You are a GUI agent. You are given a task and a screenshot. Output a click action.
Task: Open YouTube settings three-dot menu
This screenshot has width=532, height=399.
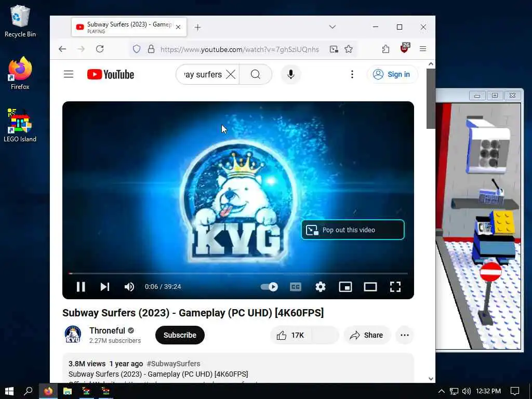pos(352,74)
